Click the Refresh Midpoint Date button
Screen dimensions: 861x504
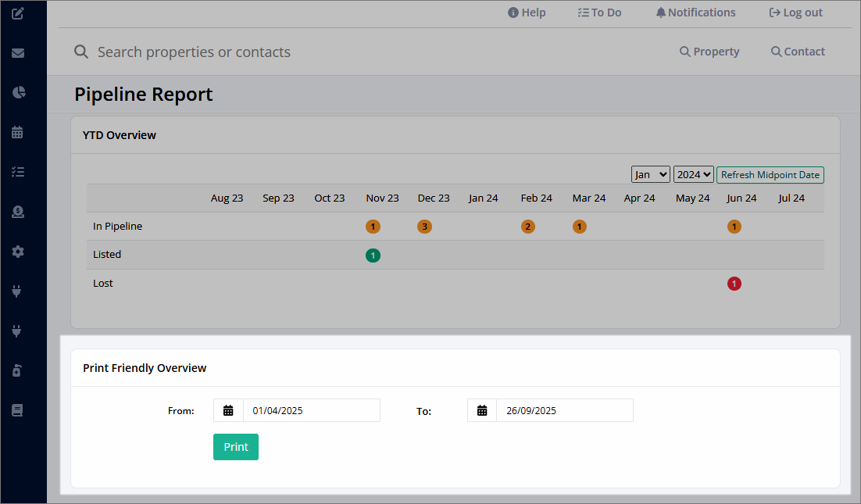click(770, 174)
